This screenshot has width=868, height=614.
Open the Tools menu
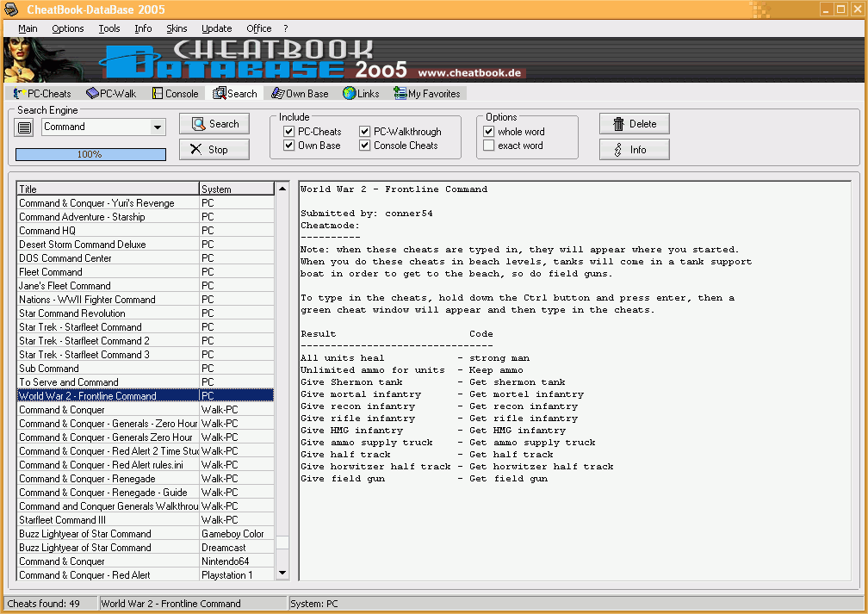point(109,28)
